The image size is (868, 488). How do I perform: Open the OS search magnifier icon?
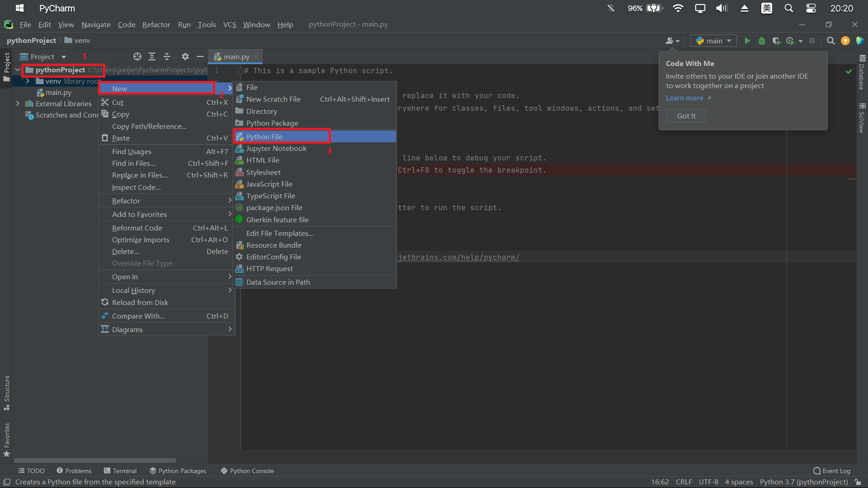[789, 8]
